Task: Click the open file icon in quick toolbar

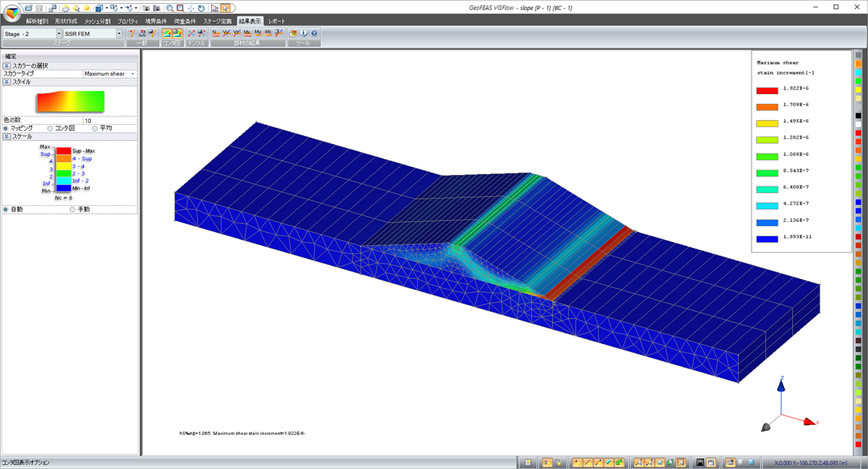Action: (28, 8)
